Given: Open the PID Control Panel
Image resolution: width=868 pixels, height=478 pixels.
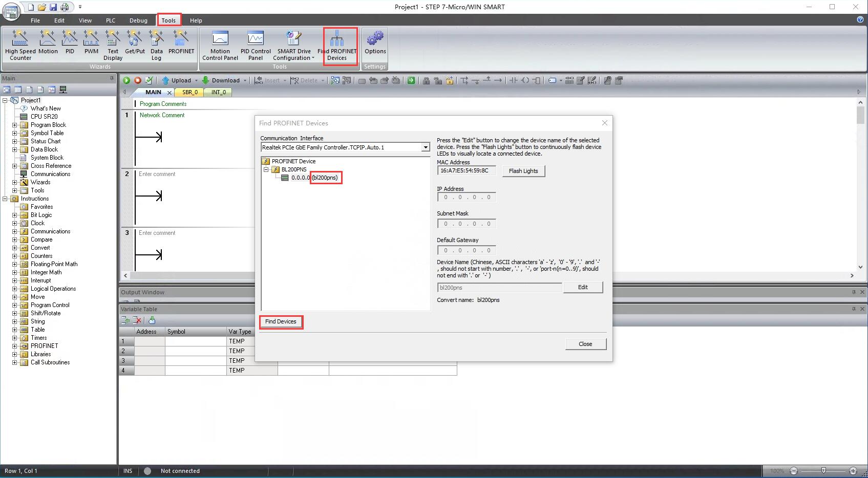Looking at the screenshot, I should [x=256, y=45].
